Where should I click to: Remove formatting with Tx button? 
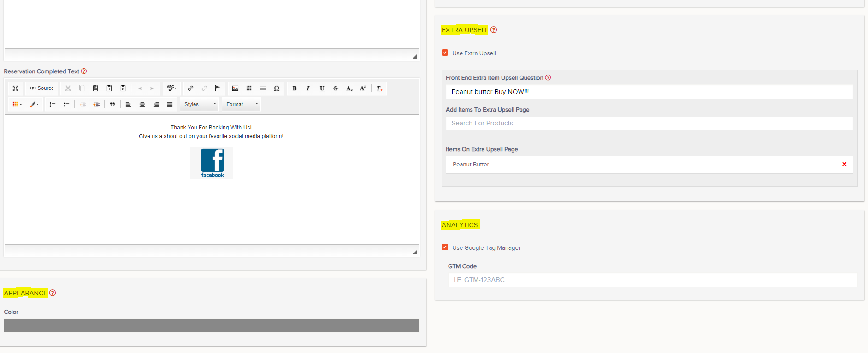379,88
